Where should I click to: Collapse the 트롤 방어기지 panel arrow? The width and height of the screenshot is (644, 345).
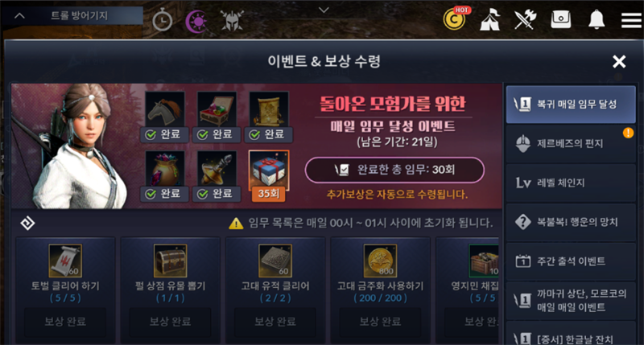[19, 16]
